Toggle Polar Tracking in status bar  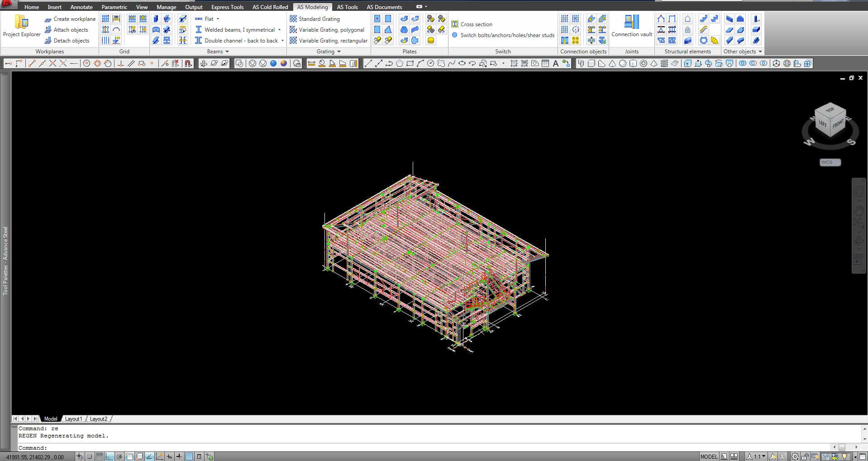[119, 456]
